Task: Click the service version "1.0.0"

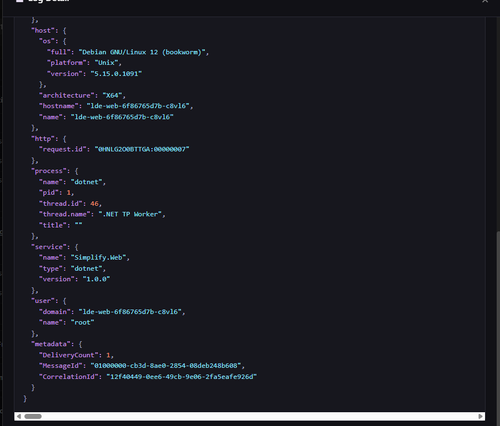Action: 97,279
